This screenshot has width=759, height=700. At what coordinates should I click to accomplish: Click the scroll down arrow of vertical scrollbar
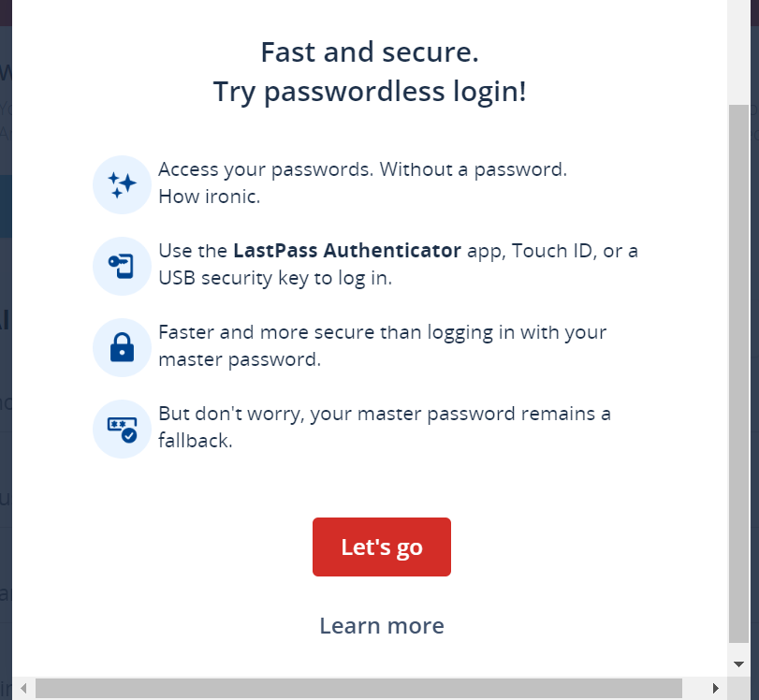(x=738, y=664)
